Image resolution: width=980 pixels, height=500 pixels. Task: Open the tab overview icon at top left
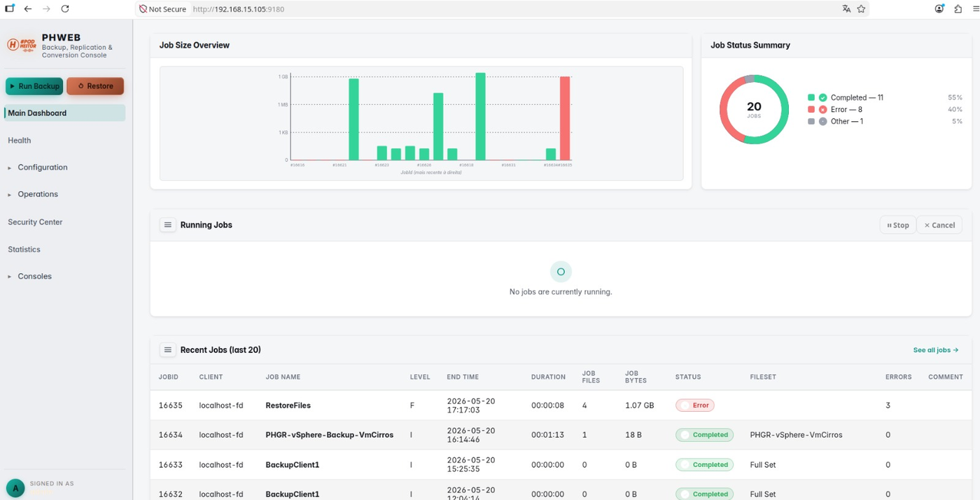(10, 8)
